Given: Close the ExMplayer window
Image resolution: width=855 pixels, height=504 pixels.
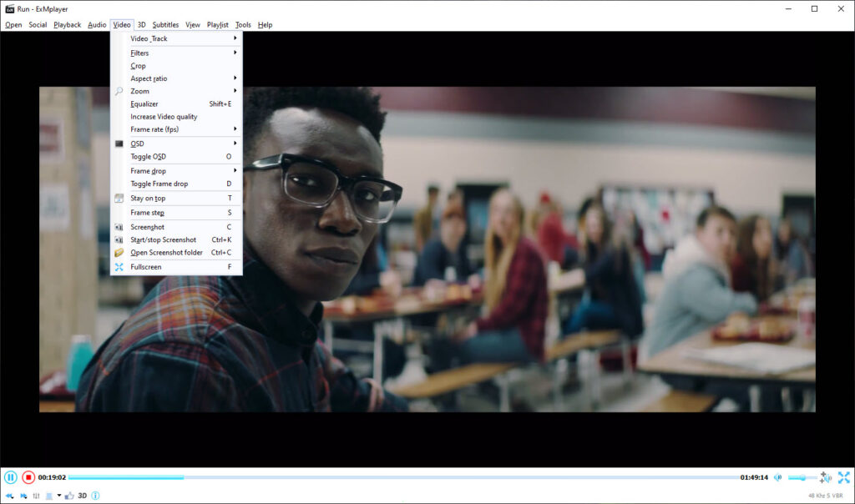Looking at the screenshot, I should point(841,8).
